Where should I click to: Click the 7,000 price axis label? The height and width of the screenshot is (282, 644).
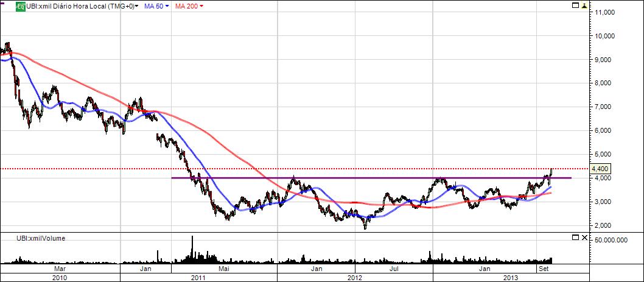[x=604, y=107]
